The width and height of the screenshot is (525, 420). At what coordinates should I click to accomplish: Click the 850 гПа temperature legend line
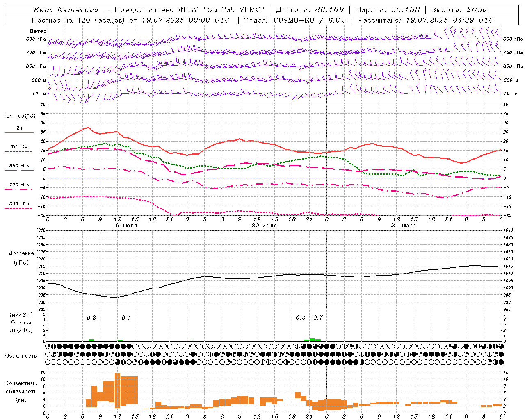pos(19,170)
